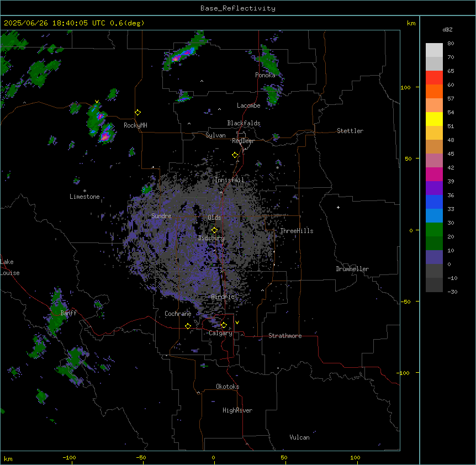Click the Olds label
This screenshot has height=465, width=476.
tap(214, 218)
